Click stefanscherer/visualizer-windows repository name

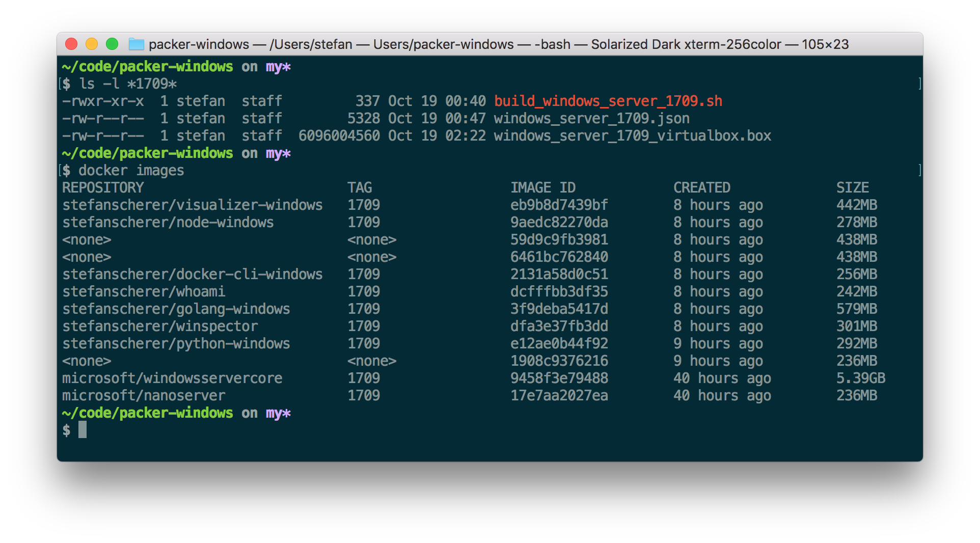pyautogui.click(x=193, y=205)
